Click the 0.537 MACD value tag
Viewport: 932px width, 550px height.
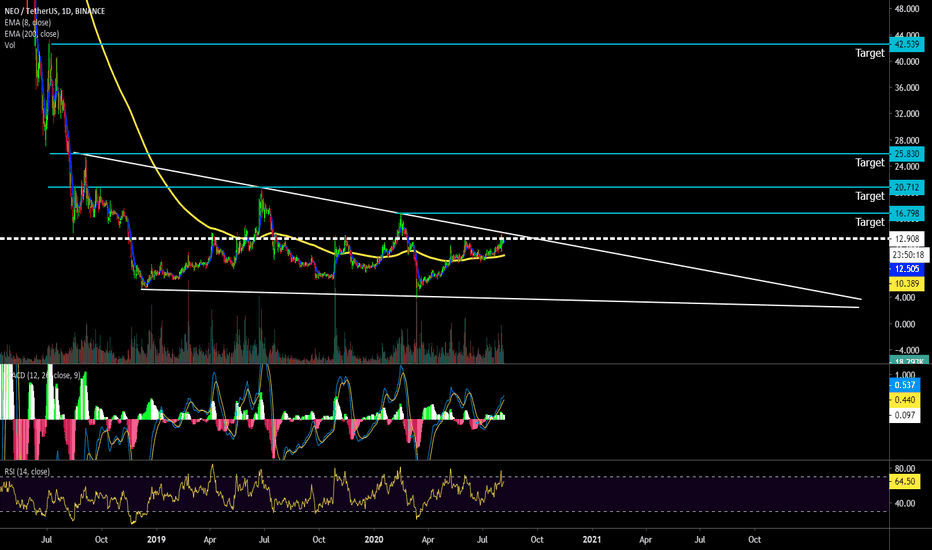click(x=905, y=385)
